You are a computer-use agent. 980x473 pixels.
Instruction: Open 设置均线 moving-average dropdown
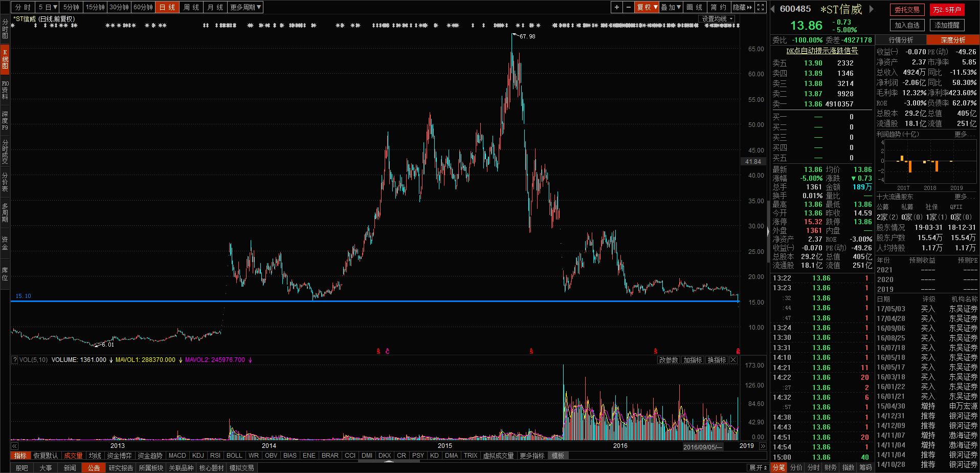[x=717, y=18]
